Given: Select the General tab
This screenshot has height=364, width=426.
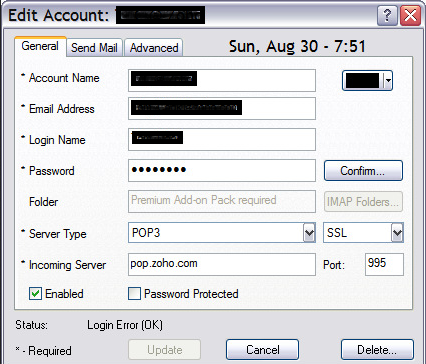Looking at the screenshot, I should point(40,46).
